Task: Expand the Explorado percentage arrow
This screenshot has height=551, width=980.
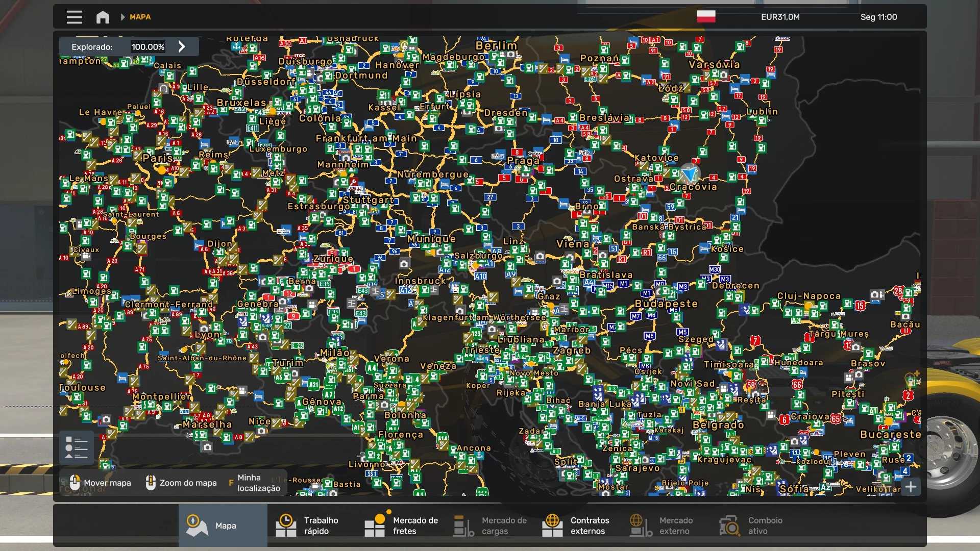Action: coord(182,46)
